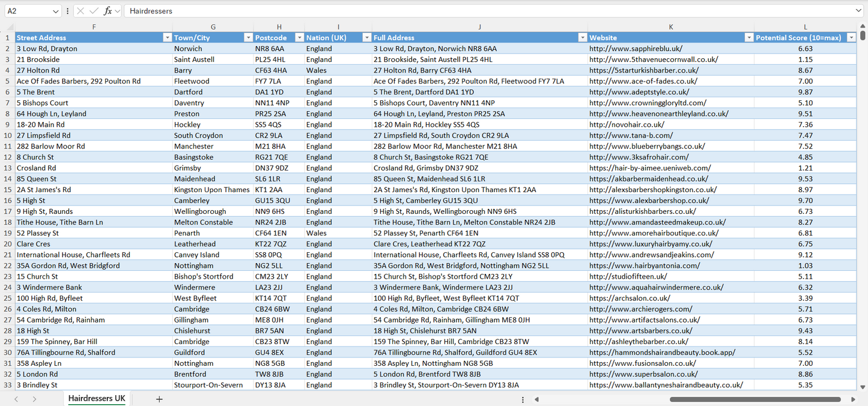Open link https://www.fusionsalon.co.uk/
Image resolution: width=868 pixels, height=406 pixels.
(x=642, y=363)
